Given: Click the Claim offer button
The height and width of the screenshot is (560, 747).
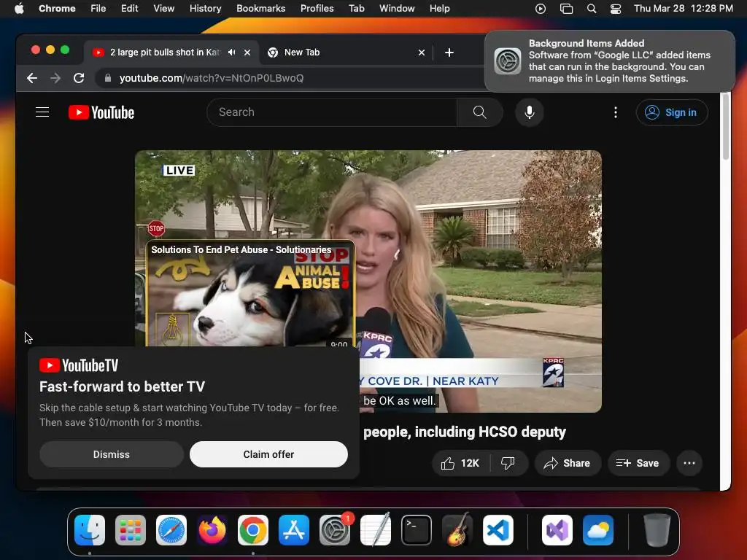Looking at the screenshot, I should [268, 454].
